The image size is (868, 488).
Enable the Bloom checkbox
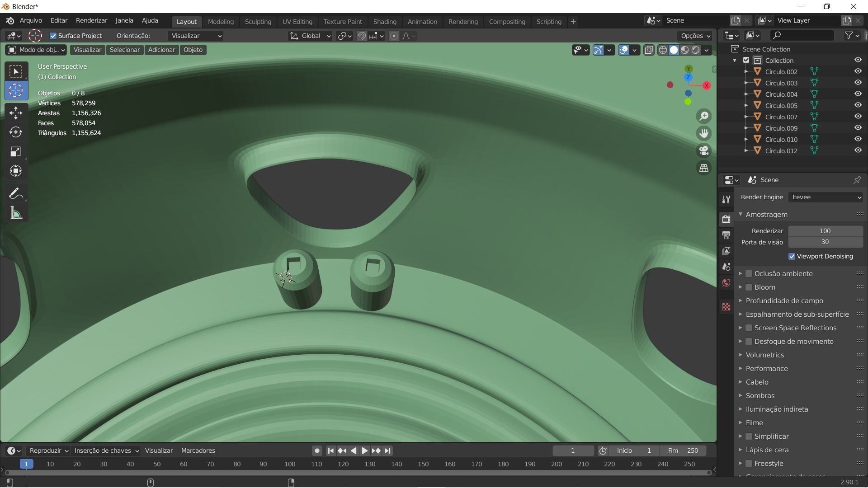749,287
